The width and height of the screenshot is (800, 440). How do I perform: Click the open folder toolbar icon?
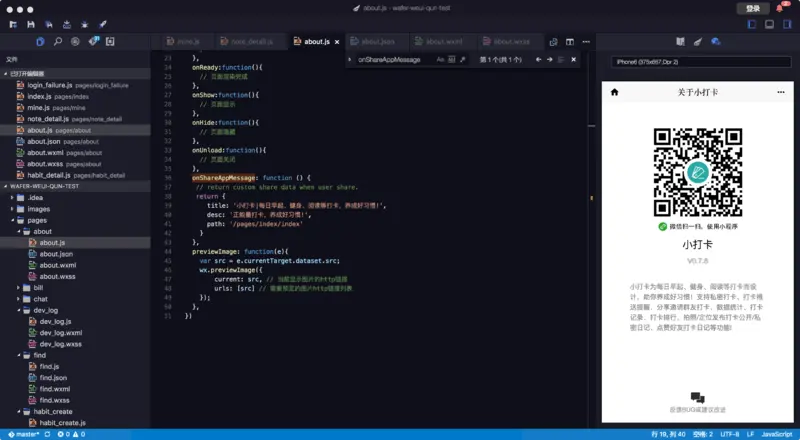[x=13, y=24]
